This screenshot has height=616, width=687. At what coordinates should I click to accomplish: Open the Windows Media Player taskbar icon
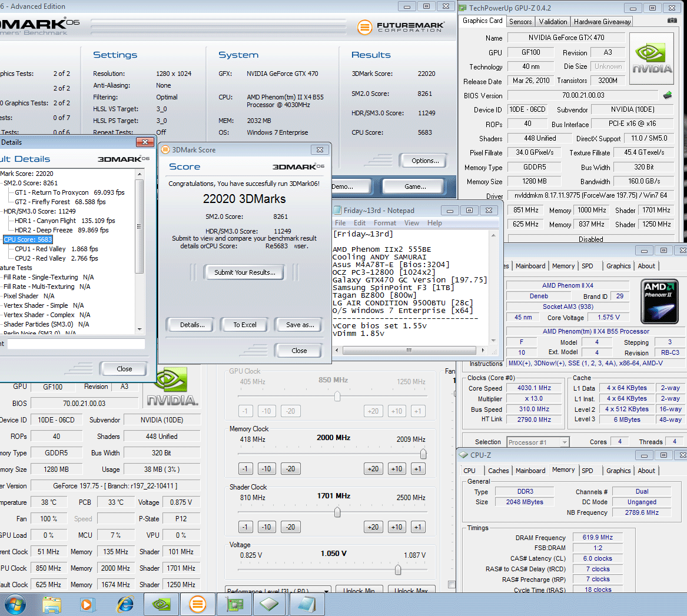click(87, 604)
